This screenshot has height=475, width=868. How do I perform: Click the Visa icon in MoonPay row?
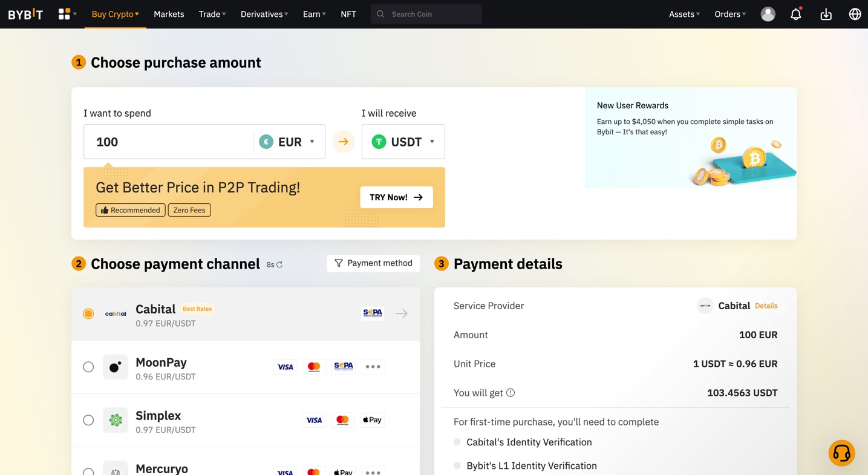click(285, 367)
